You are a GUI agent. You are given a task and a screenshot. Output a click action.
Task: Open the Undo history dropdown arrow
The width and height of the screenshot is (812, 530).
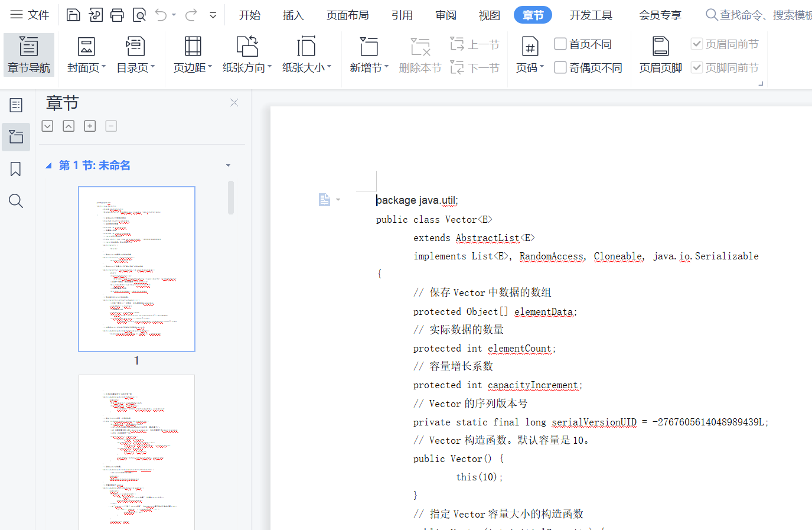(174, 15)
